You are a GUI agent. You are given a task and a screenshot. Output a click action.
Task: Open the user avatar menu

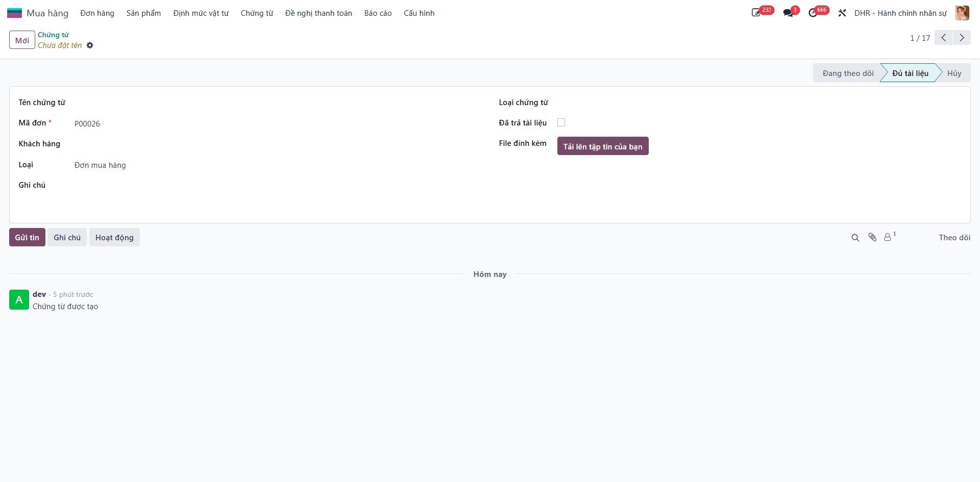pyautogui.click(x=962, y=13)
